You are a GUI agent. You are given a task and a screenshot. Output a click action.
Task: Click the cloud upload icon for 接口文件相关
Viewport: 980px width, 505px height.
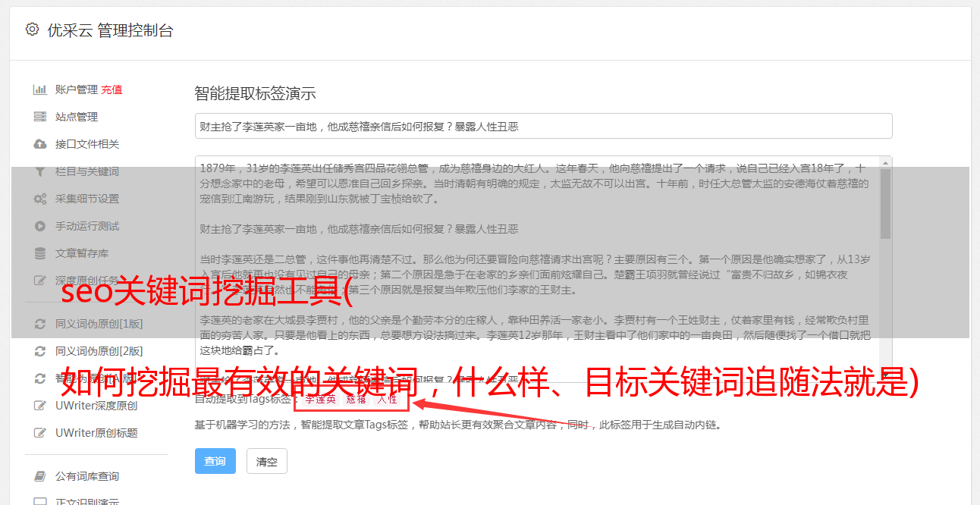[x=40, y=144]
